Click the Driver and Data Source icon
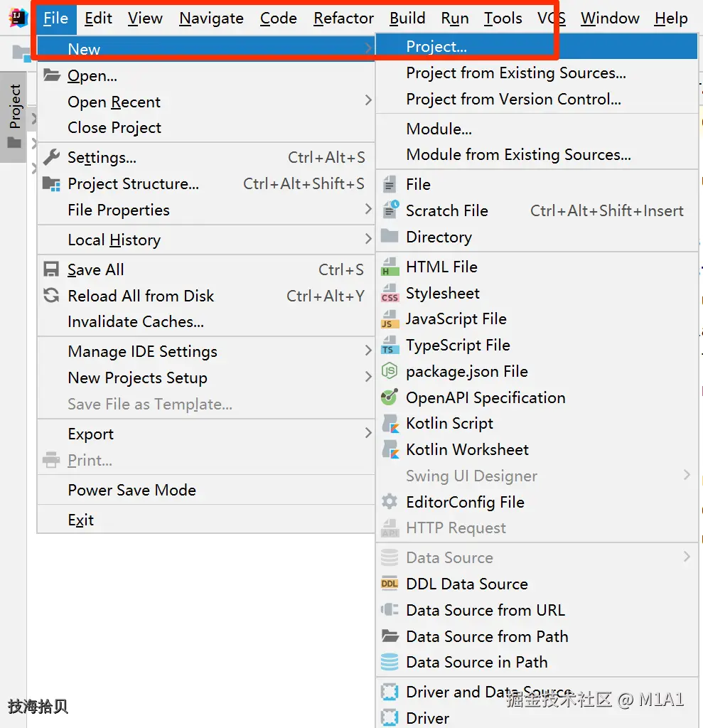This screenshot has width=703, height=728. click(x=390, y=692)
